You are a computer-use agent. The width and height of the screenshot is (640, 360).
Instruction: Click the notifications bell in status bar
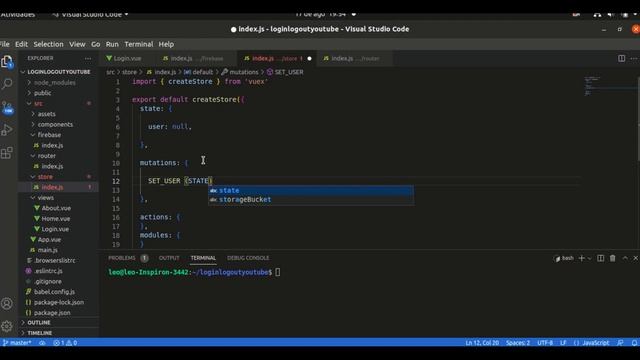(x=634, y=343)
